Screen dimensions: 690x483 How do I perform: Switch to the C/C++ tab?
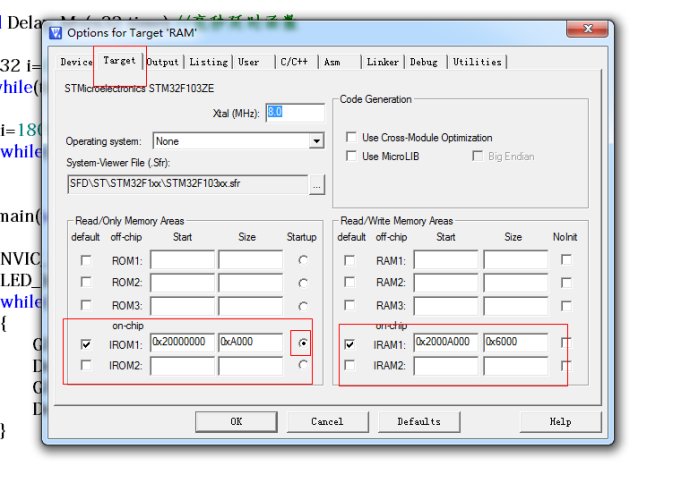[x=294, y=62]
